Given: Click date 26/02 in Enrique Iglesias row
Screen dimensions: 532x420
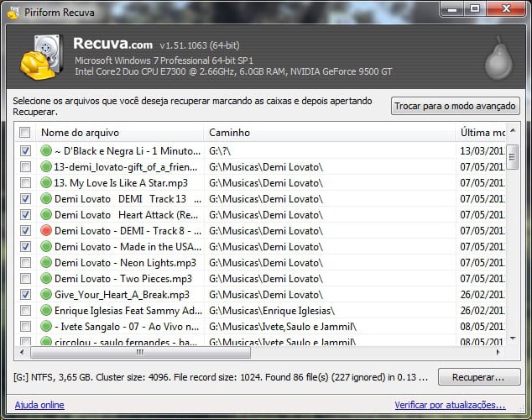Looking at the screenshot, I should (482, 310).
